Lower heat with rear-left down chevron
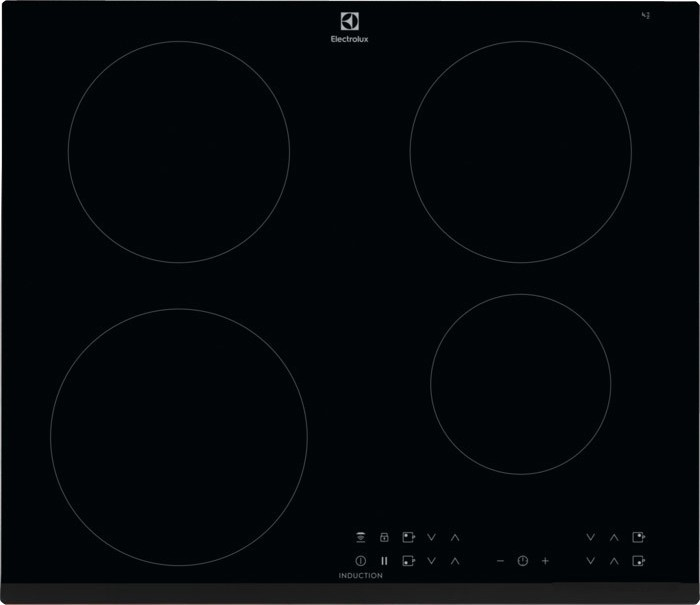Viewport: 700px width, 605px height. coord(432,537)
